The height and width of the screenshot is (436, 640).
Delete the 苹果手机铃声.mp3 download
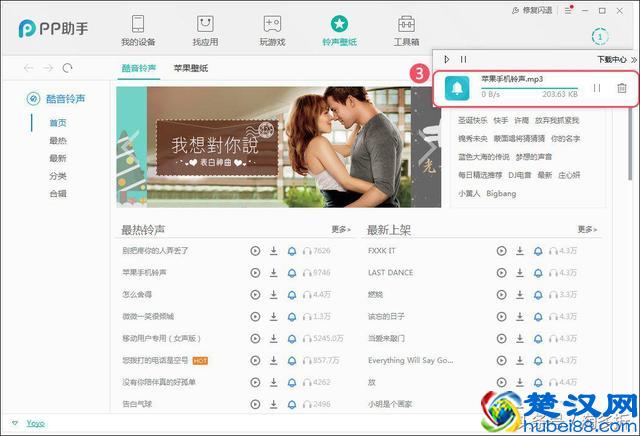point(622,88)
